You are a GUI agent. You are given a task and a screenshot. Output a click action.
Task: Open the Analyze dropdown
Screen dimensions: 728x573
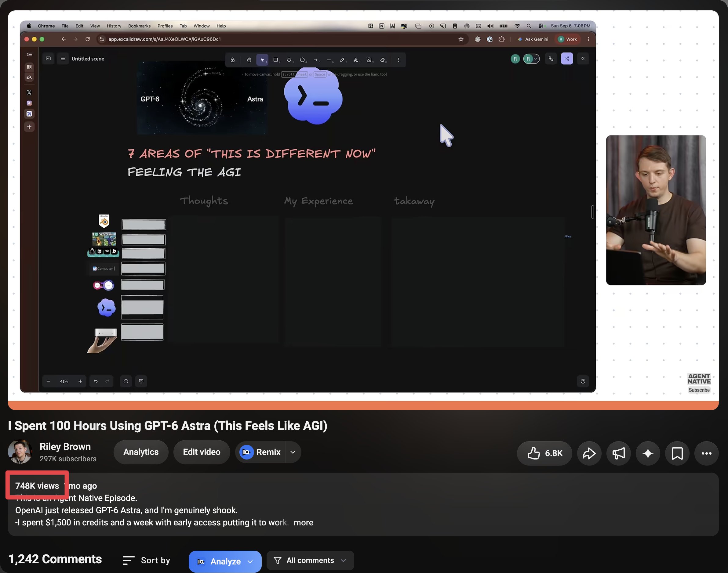225,561
